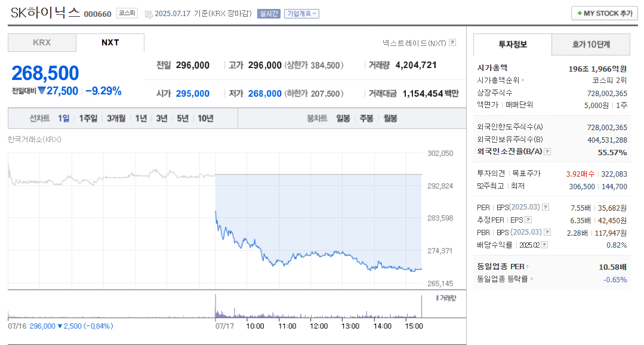Switch the chart to 일봉 candles
644x345 pixels.
coord(343,118)
